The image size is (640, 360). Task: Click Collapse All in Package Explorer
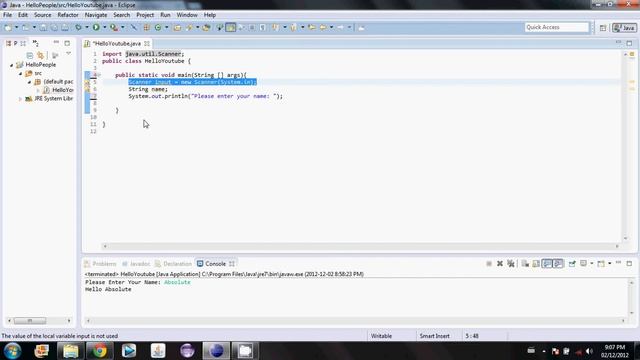30,55
